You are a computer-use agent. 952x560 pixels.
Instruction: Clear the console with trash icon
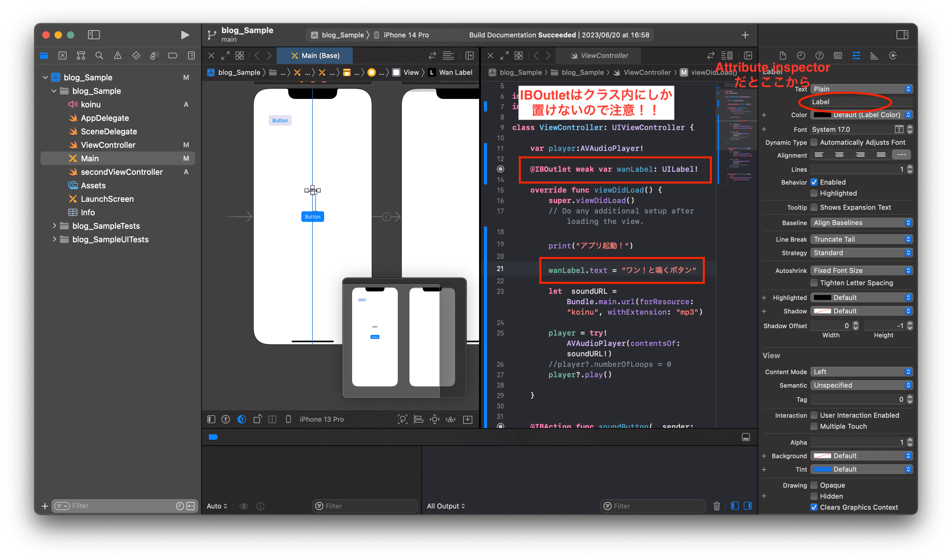(717, 506)
